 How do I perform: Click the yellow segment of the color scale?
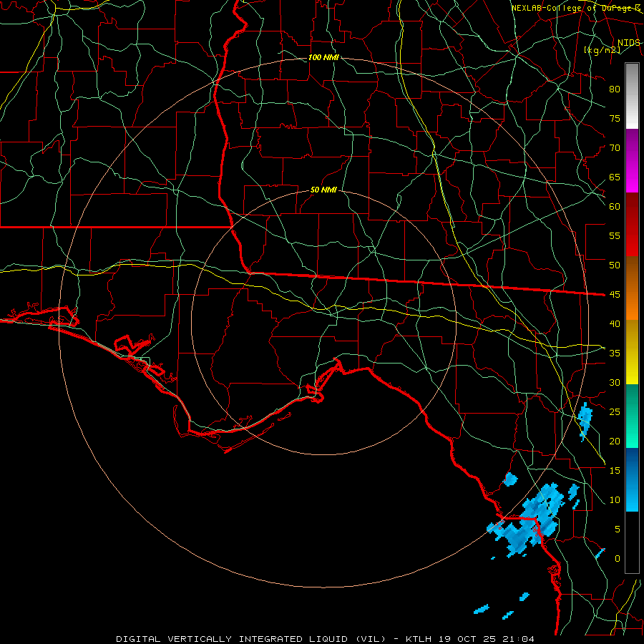632,352
